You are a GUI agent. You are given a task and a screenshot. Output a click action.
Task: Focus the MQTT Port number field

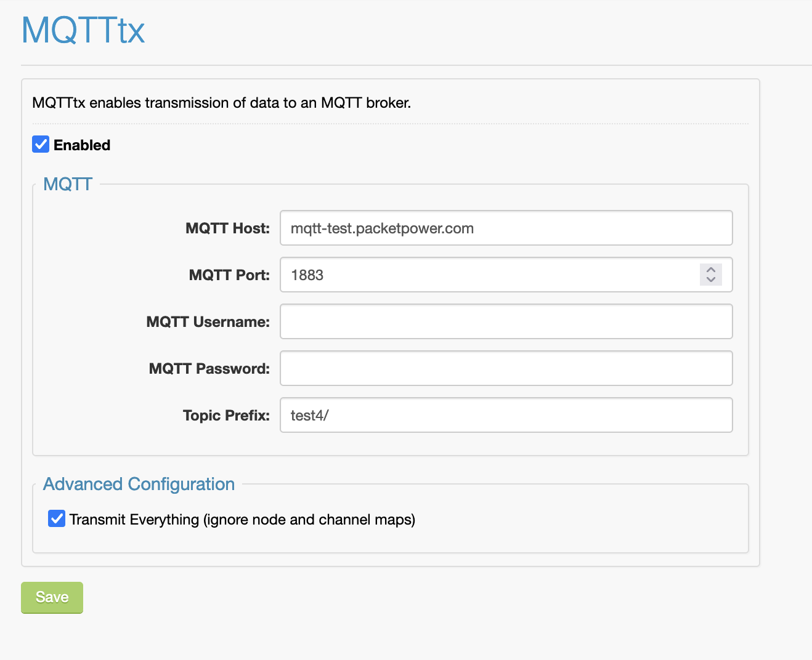(x=487, y=275)
